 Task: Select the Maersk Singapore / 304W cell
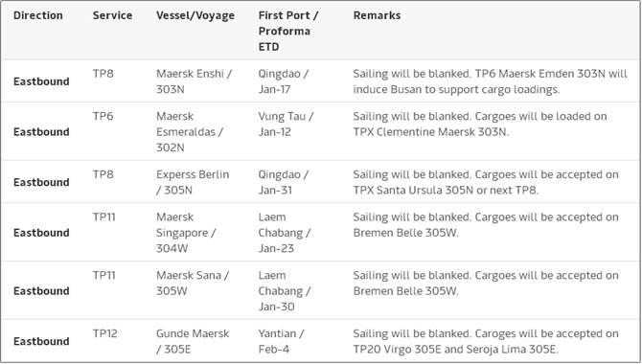(186, 233)
